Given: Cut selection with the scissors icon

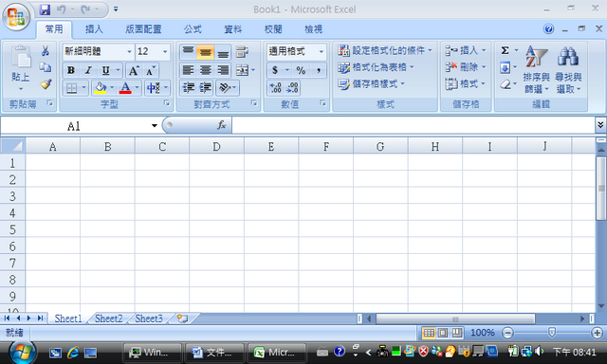Looking at the screenshot, I should [46, 51].
